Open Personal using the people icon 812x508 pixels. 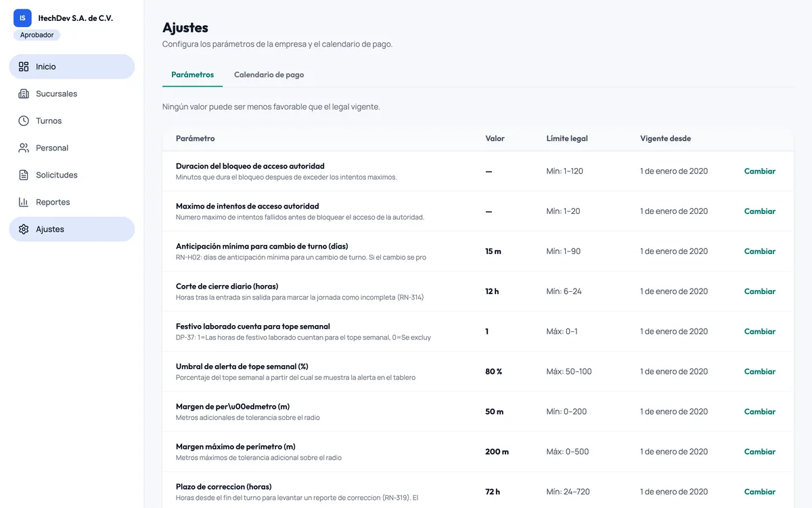pos(24,148)
